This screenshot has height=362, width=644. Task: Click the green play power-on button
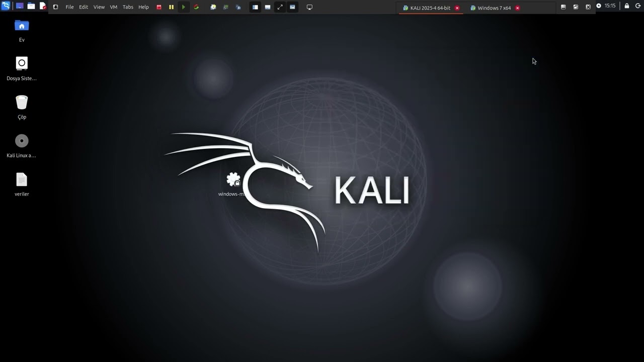[x=183, y=7]
